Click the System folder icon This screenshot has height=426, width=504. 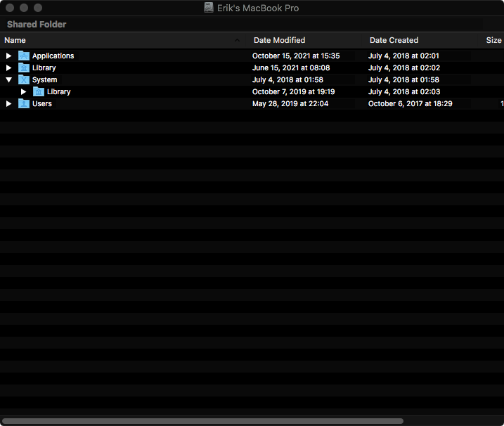24,79
